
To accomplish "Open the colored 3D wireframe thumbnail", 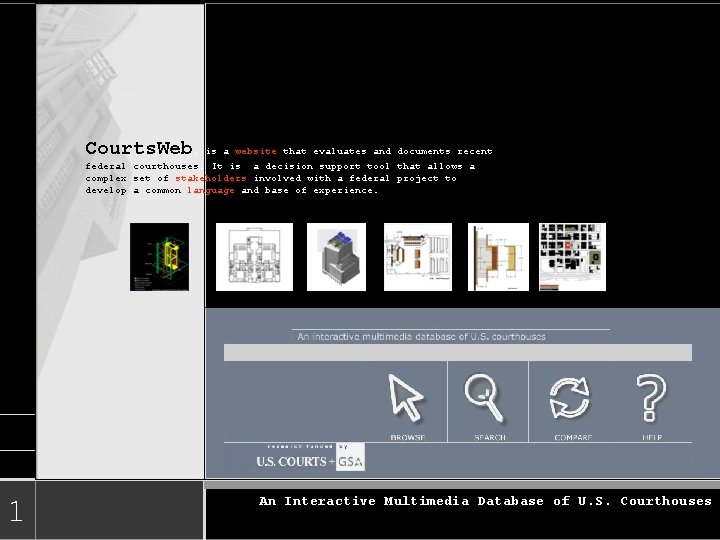I will [x=159, y=257].
